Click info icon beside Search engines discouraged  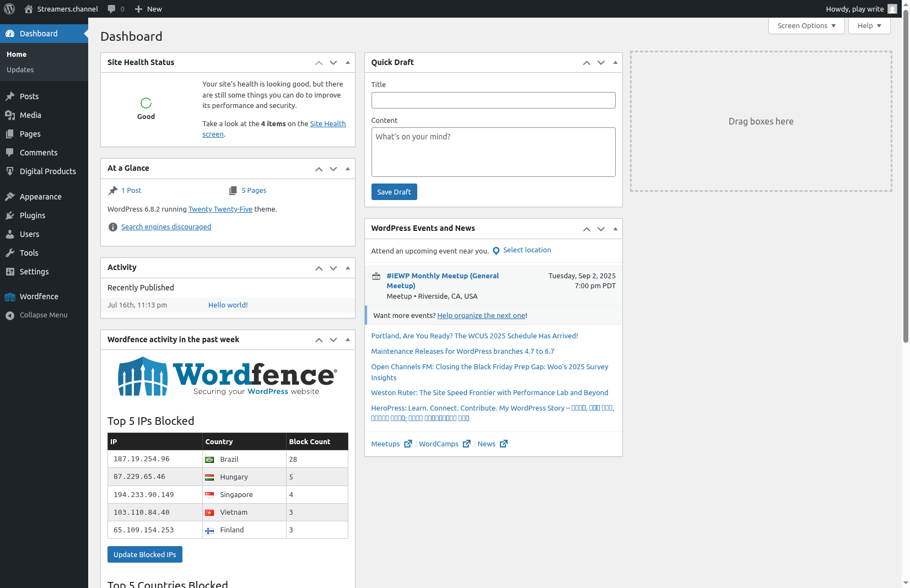113,227
